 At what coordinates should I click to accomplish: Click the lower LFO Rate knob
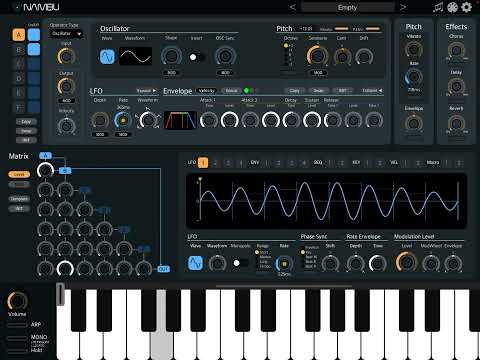[x=284, y=264]
